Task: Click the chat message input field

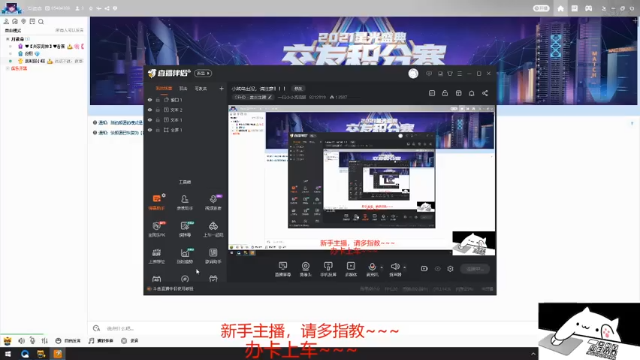Action: 312,328
